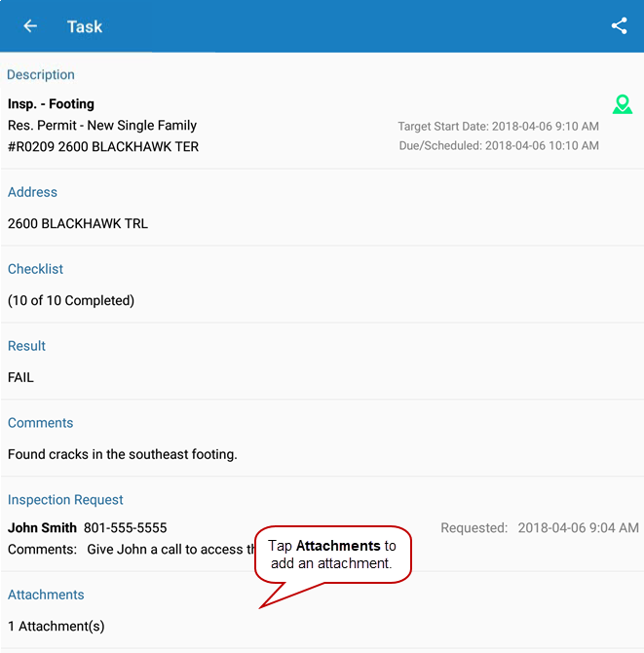Open the Inspection Request section
The image size is (644, 653).
(x=65, y=500)
